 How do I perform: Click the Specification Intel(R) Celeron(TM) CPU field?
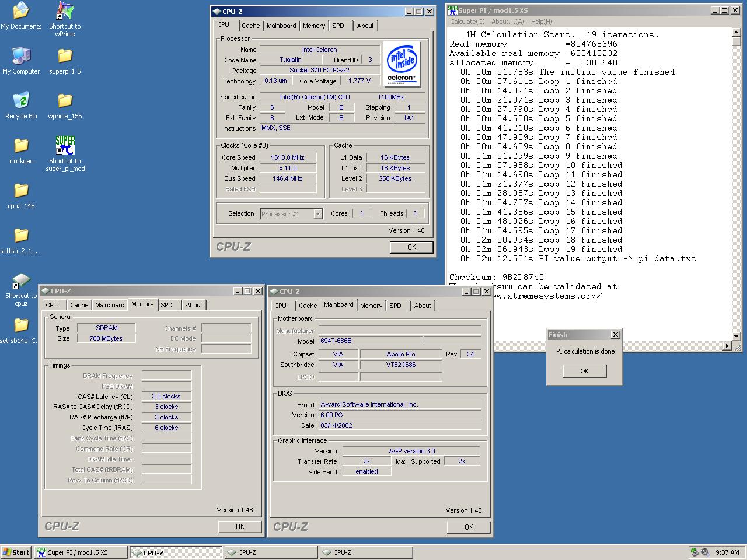point(342,97)
